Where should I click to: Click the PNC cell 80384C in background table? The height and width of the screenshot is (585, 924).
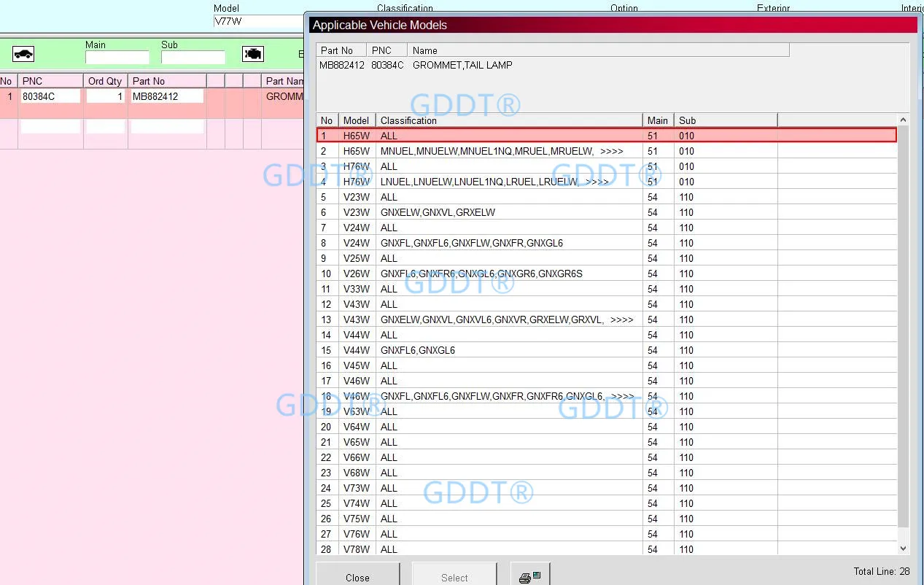pyautogui.click(x=50, y=96)
